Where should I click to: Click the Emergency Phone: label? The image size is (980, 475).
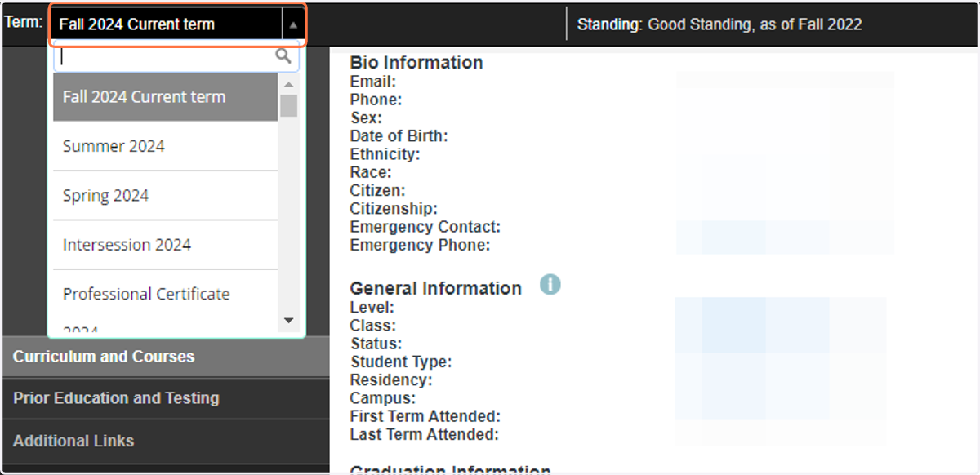pyautogui.click(x=421, y=245)
